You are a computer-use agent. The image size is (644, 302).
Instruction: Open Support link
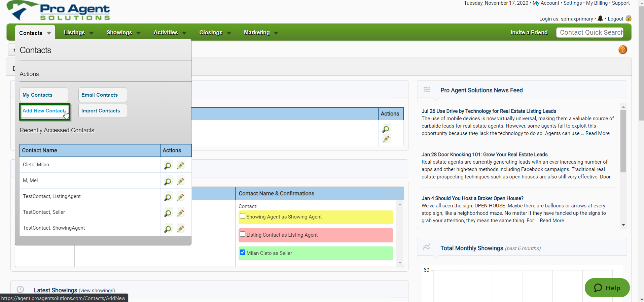(621, 3)
